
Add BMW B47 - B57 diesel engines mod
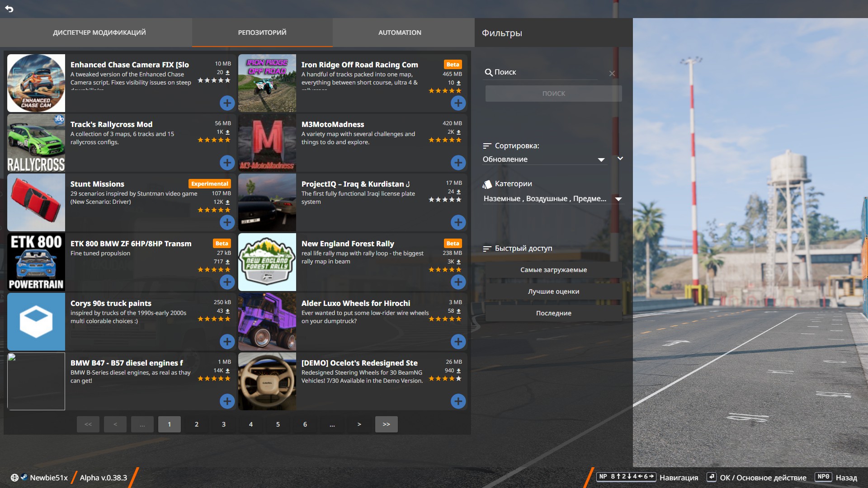227,401
